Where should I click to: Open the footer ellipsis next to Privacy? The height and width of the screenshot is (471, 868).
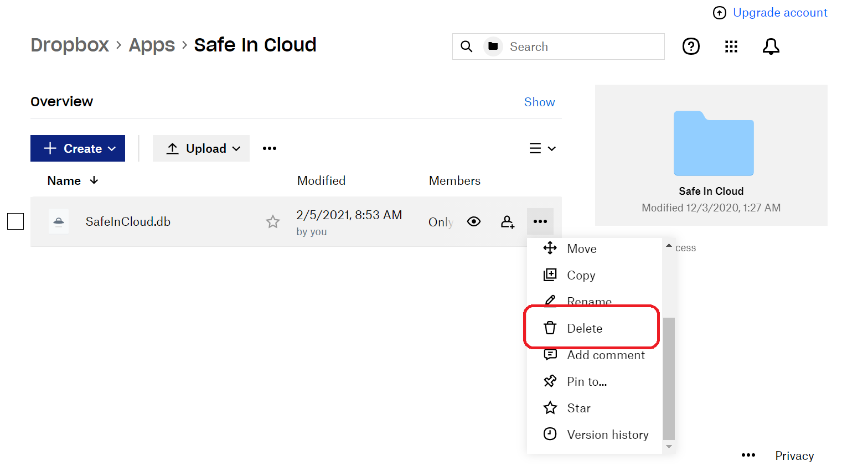(748, 455)
